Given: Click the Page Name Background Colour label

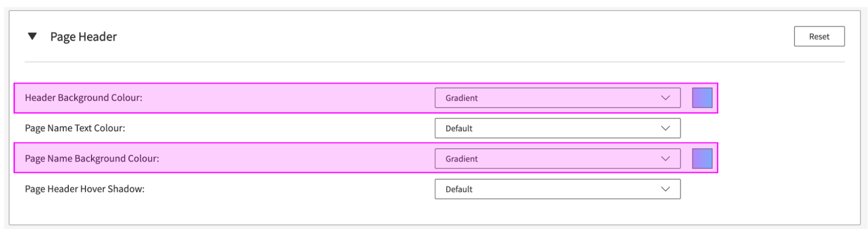Looking at the screenshot, I should (92, 159).
